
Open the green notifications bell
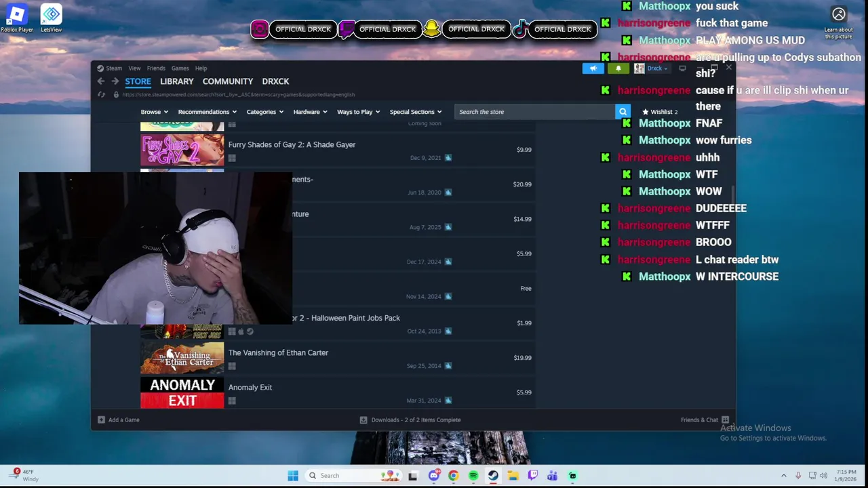coord(618,68)
